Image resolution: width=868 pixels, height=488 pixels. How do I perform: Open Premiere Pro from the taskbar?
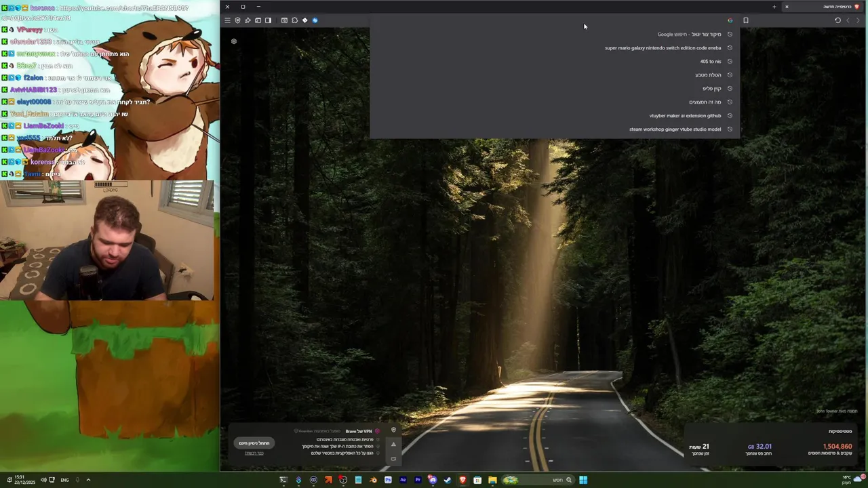click(x=418, y=480)
